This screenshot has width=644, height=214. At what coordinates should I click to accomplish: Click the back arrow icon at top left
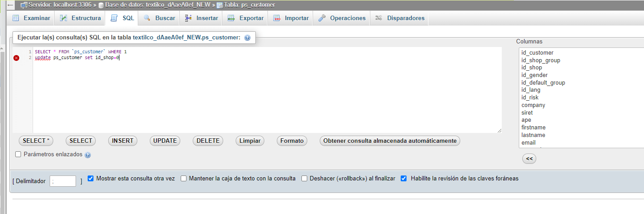(10, 5)
